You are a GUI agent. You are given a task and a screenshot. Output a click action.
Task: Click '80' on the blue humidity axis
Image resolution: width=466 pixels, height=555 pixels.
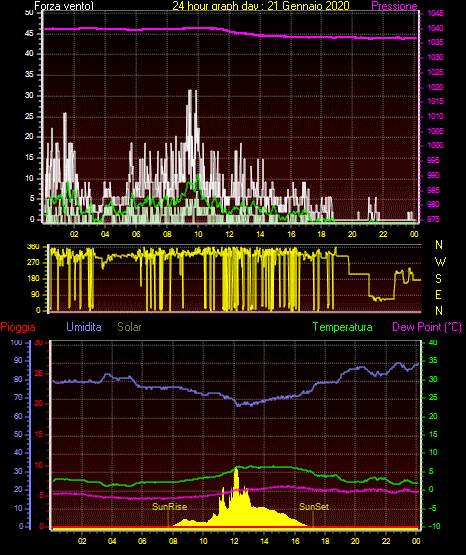[18, 379]
